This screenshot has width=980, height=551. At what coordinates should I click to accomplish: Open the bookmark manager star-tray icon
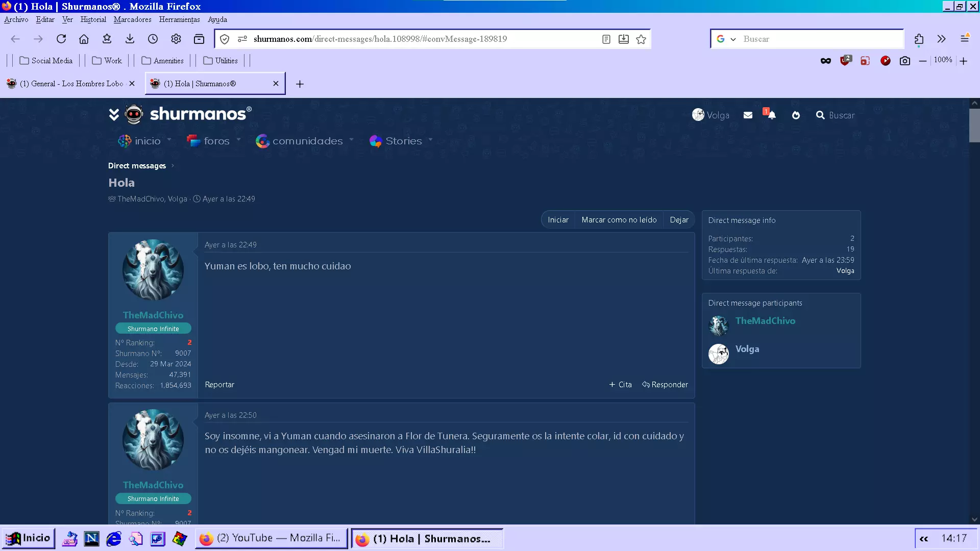[x=107, y=39]
